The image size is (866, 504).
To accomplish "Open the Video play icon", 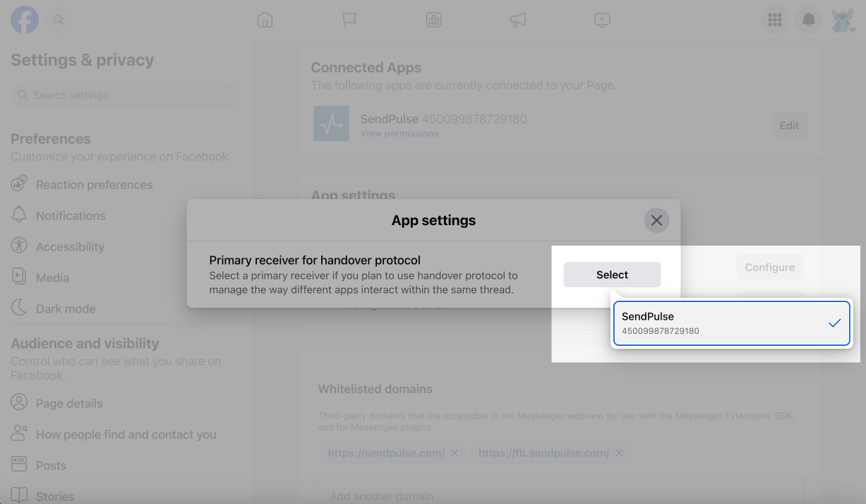I will coord(602,20).
